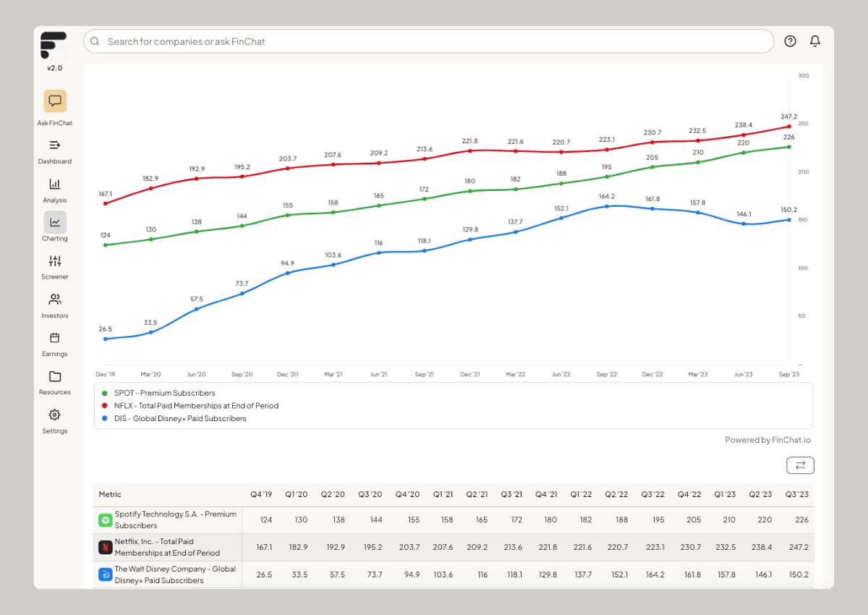Click the Q2 '21 column header
Screen dimensions: 868x615
477,494
